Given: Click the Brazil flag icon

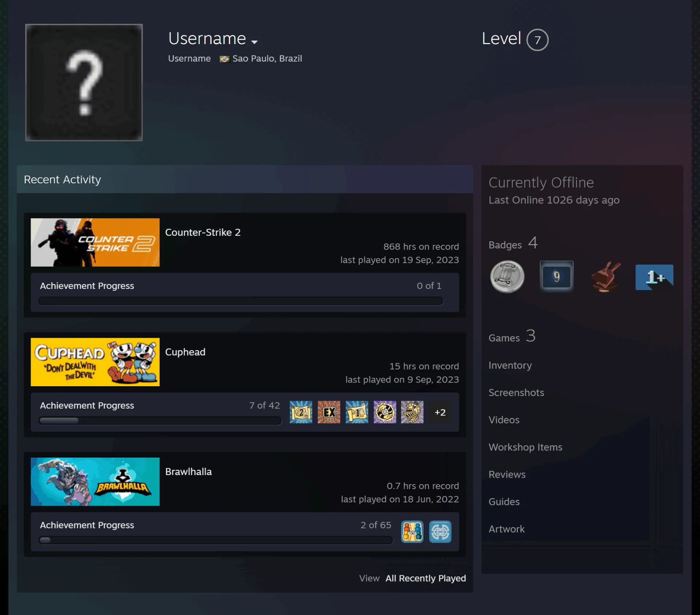Looking at the screenshot, I should point(225,59).
